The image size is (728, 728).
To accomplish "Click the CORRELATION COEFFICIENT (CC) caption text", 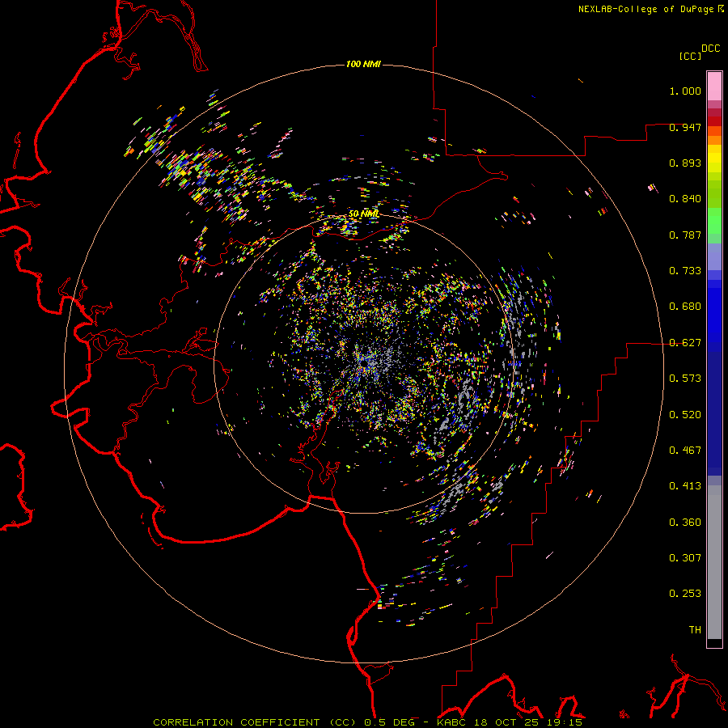I will pyautogui.click(x=255, y=722).
